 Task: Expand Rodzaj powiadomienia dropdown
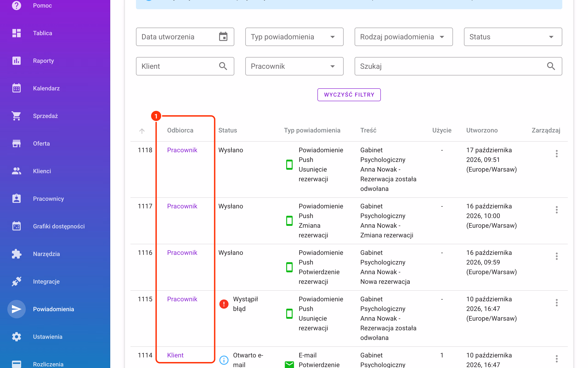[x=404, y=37]
